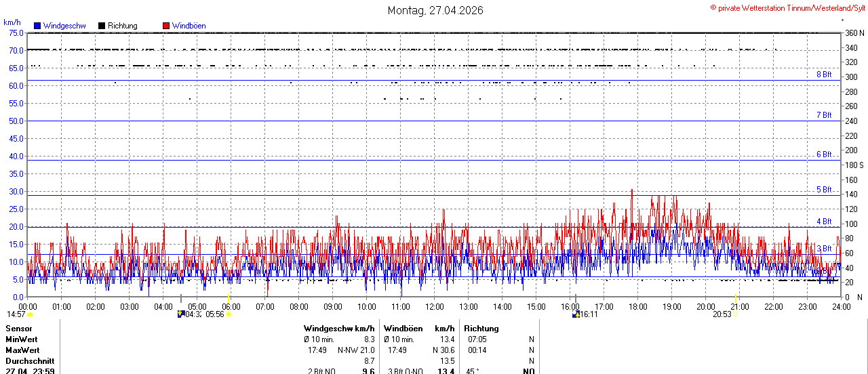
Task: Click the 2 Bft NO current speed label
Action: pyautogui.click(x=321, y=371)
